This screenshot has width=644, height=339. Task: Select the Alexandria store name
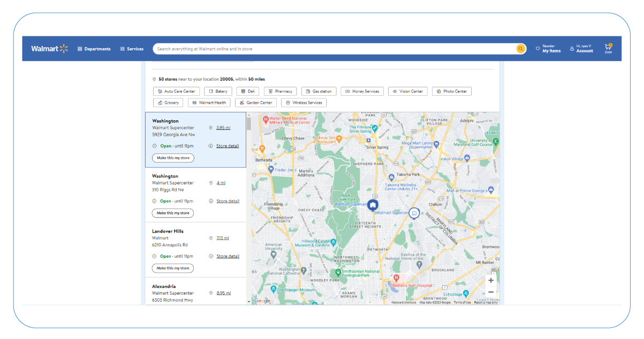pos(164,287)
